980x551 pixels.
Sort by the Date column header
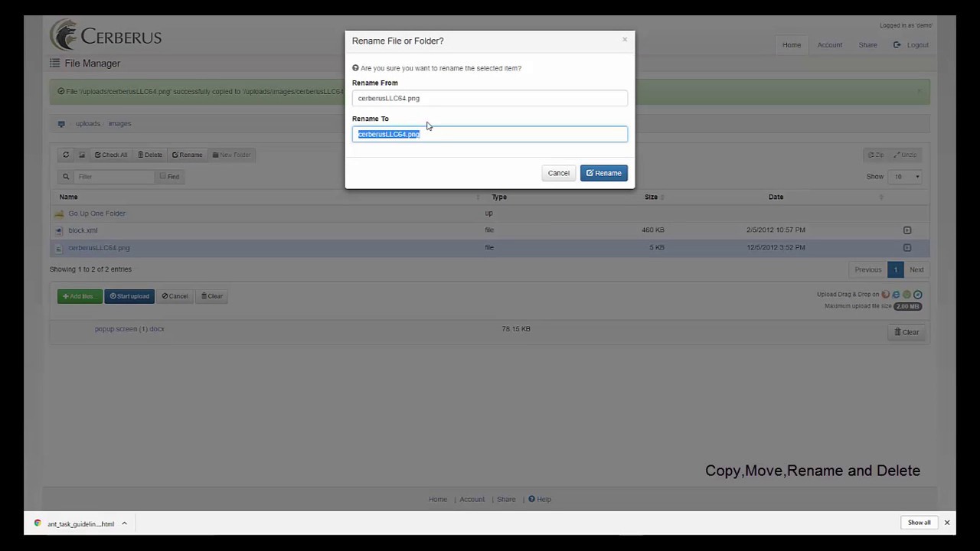point(776,197)
